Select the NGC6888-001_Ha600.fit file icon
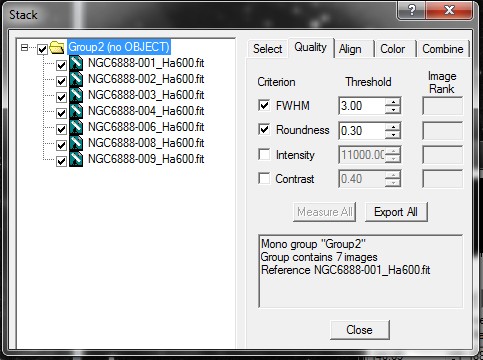The width and height of the screenshot is (483, 360). coord(76,63)
